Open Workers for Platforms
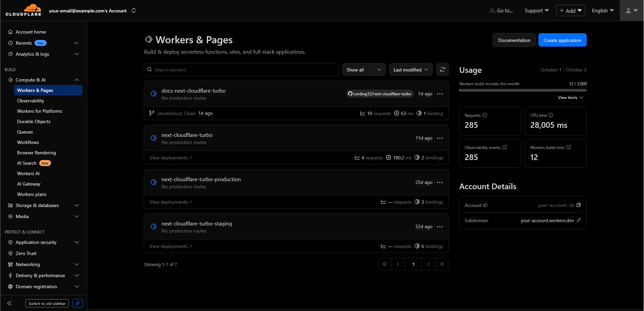Image resolution: width=644 pixels, height=311 pixels. click(x=40, y=111)
